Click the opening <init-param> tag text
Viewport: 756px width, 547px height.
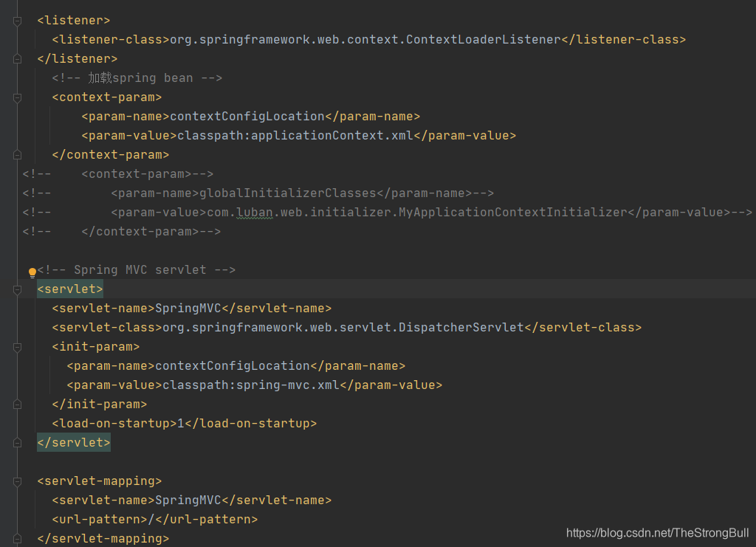95,347
